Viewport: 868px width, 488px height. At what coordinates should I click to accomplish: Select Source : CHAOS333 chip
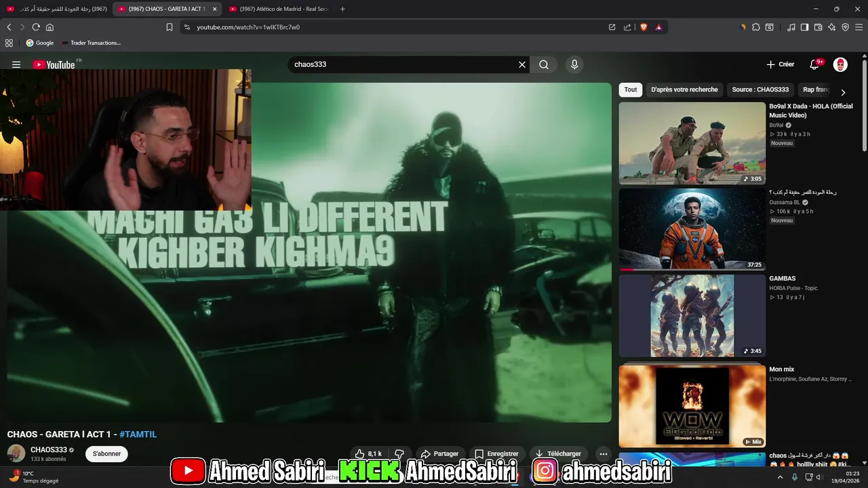[760, 89]
